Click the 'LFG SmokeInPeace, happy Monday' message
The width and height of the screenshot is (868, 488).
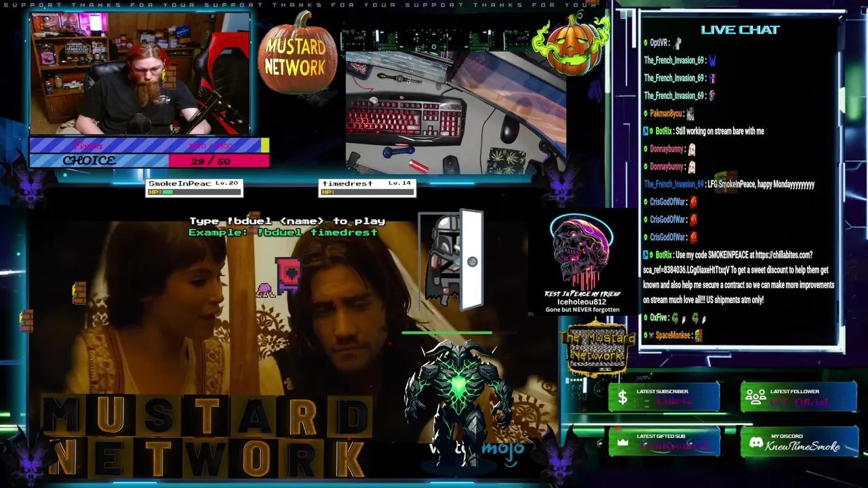point(760,184)
